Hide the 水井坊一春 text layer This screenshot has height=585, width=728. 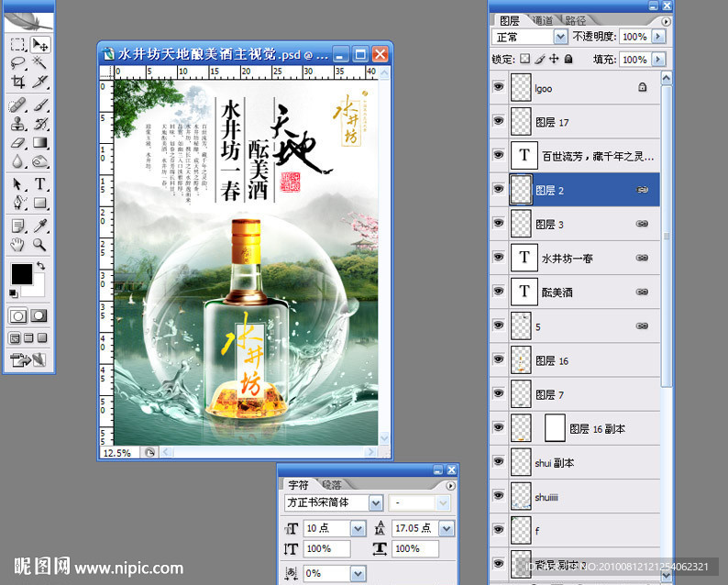[x=498, y=258]
